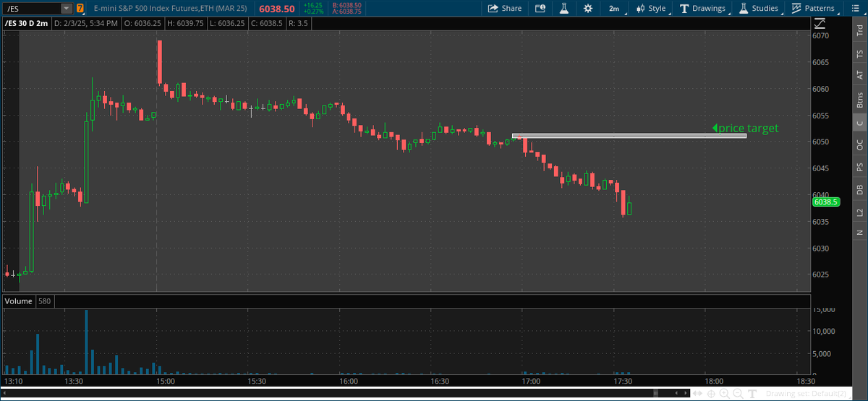Image resolution: width=868 pixels, height=401 pixels.
Task: Select the C sidebar tab
Action: [x=860, y=123]
